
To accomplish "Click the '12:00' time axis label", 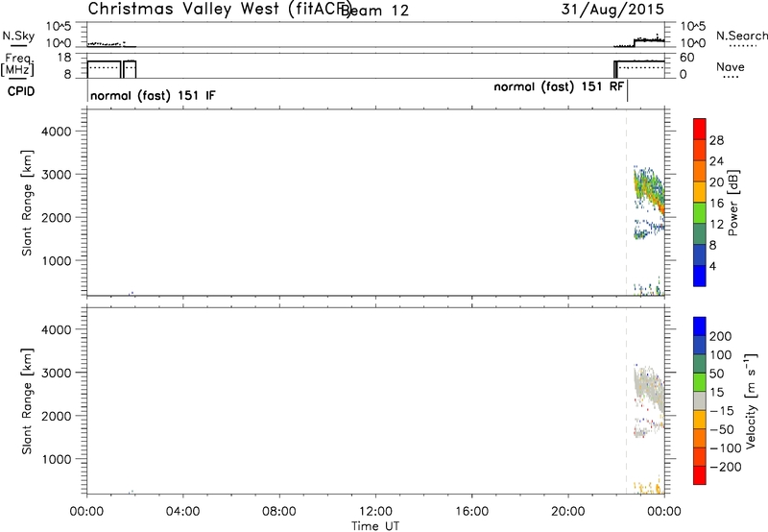I will tap(375, 512).
